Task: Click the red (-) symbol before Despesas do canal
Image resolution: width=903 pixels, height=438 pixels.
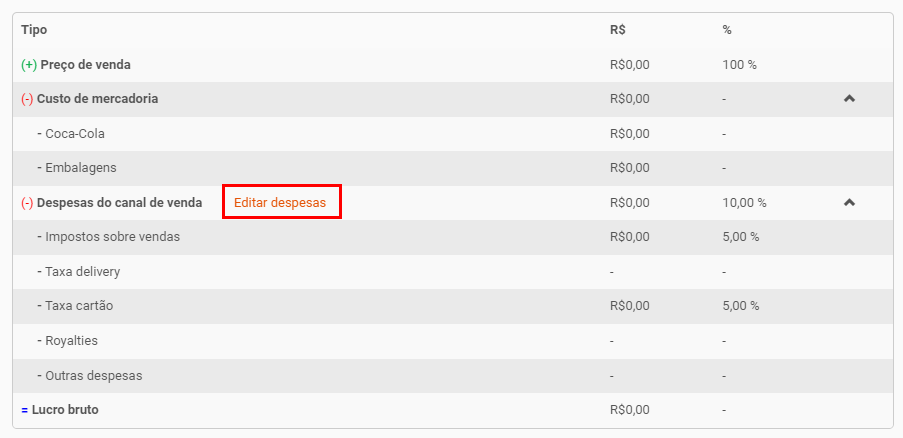Action: 28,203
